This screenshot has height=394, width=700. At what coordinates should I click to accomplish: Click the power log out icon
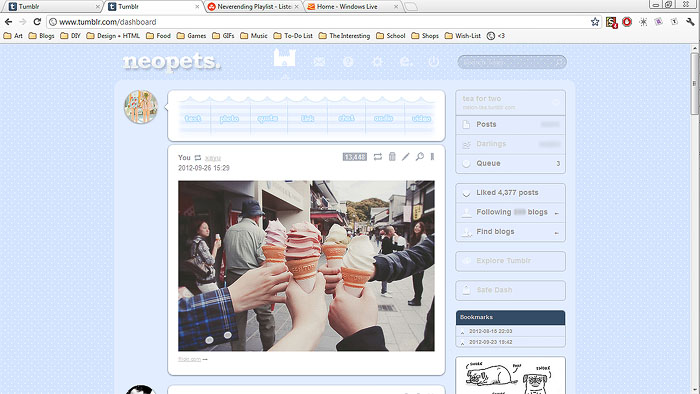click(433, 62)
